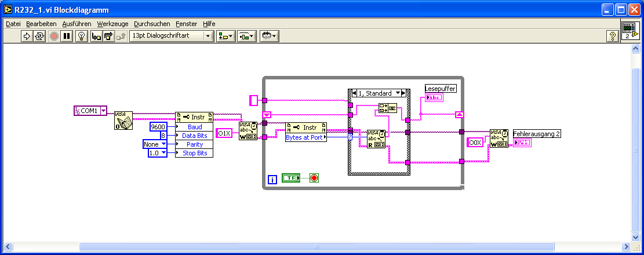Open the 13pt Dialogschriftart font dropdown

click(x=172, y=36)
